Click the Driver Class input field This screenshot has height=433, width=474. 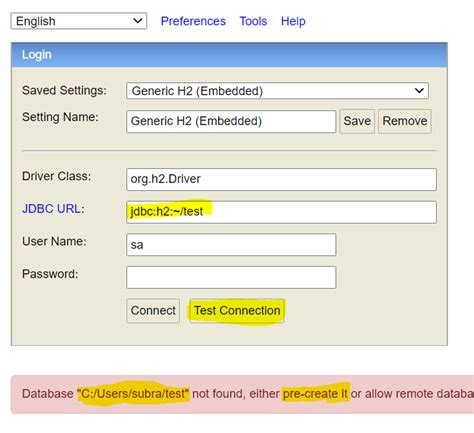pos(281,179)
